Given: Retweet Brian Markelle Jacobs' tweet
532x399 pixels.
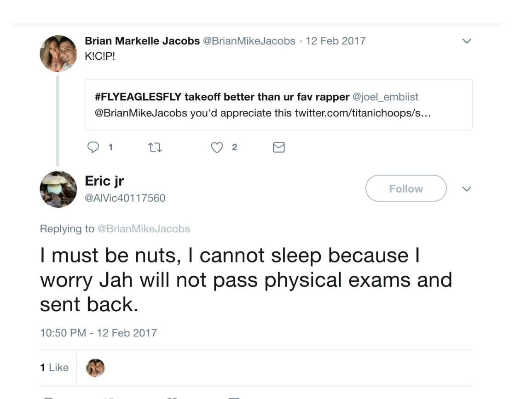Looking at the screenshot, I should [x=154, y=147].
